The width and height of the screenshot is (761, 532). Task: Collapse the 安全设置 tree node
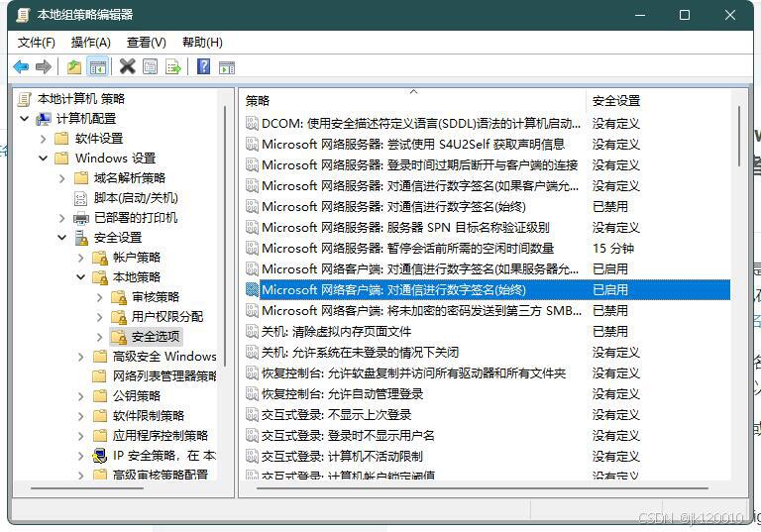coord(61,238)
